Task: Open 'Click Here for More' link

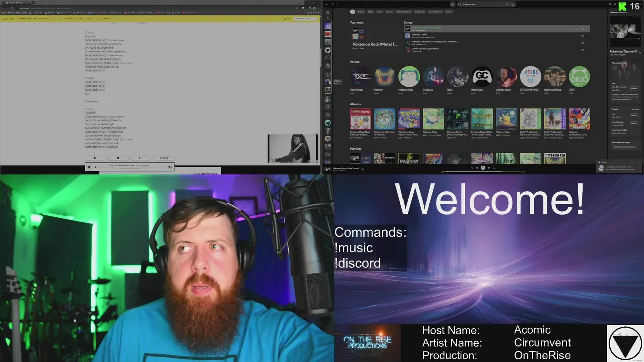Action: pyautogui.click(x=206, y=173)
